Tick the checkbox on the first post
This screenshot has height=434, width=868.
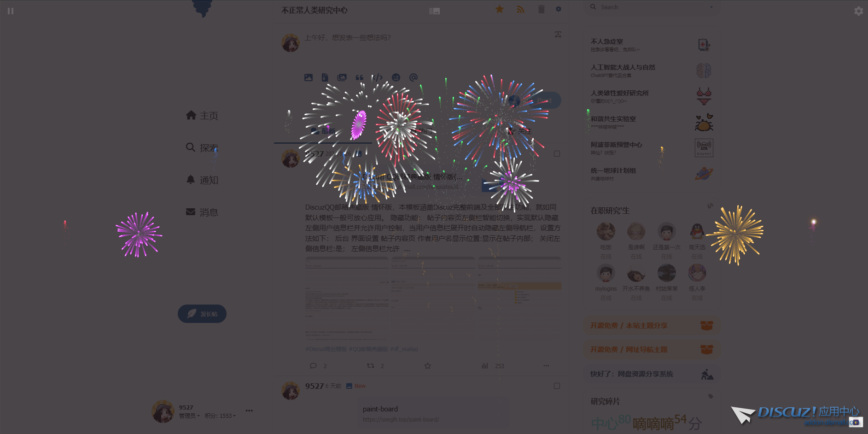pos(557,154)
